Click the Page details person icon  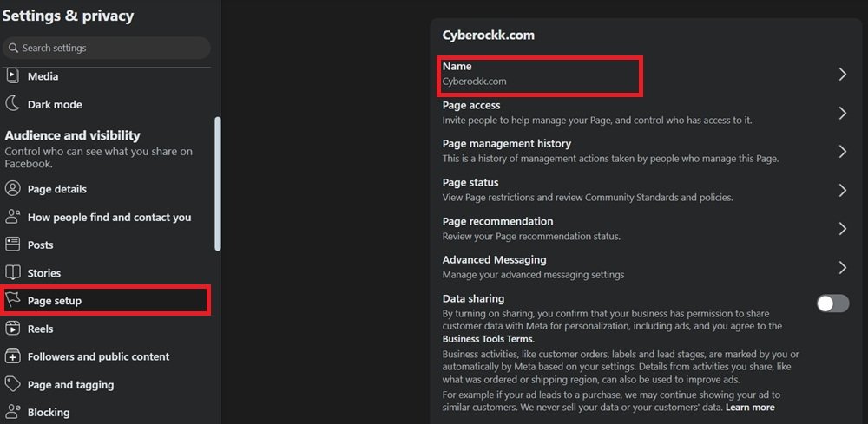(x=12, y=189)
